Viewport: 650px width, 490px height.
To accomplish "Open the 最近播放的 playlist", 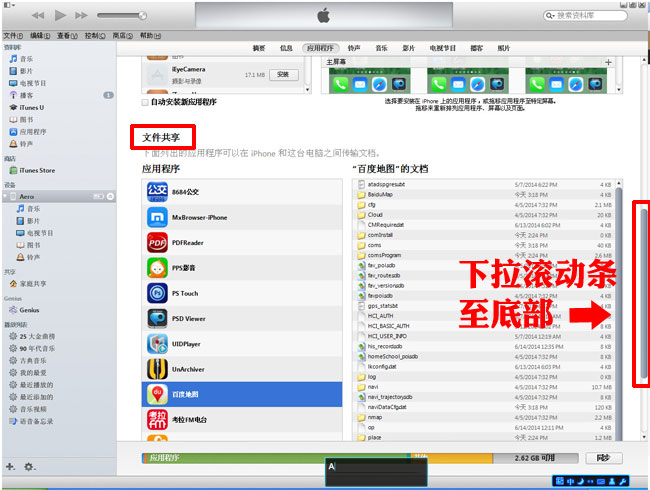I will coord(32,385).
